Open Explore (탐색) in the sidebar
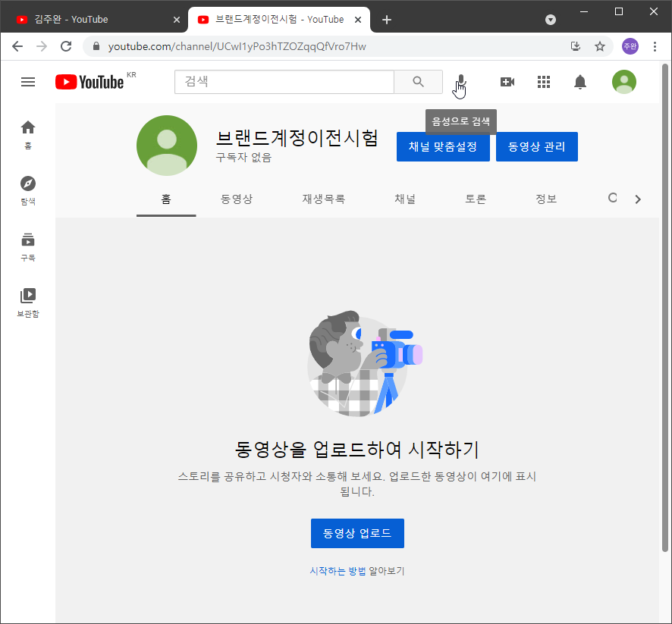Viewport: 672px width, 624px height. 28,190
